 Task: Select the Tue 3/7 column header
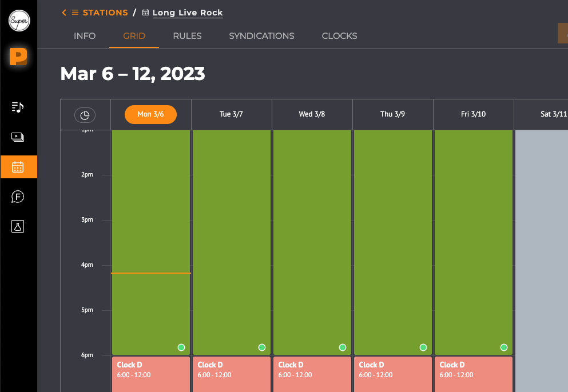click(231, 114)
